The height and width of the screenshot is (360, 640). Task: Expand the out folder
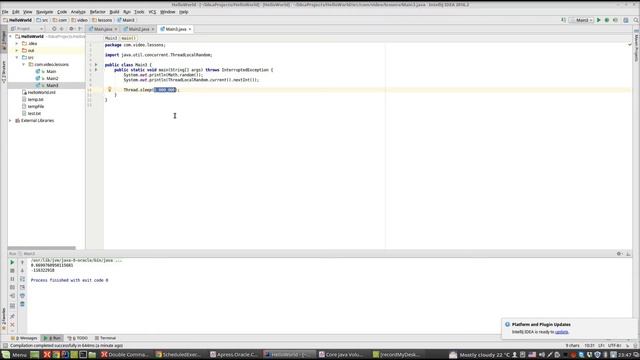pyautogui.click(x=17, y=50)
